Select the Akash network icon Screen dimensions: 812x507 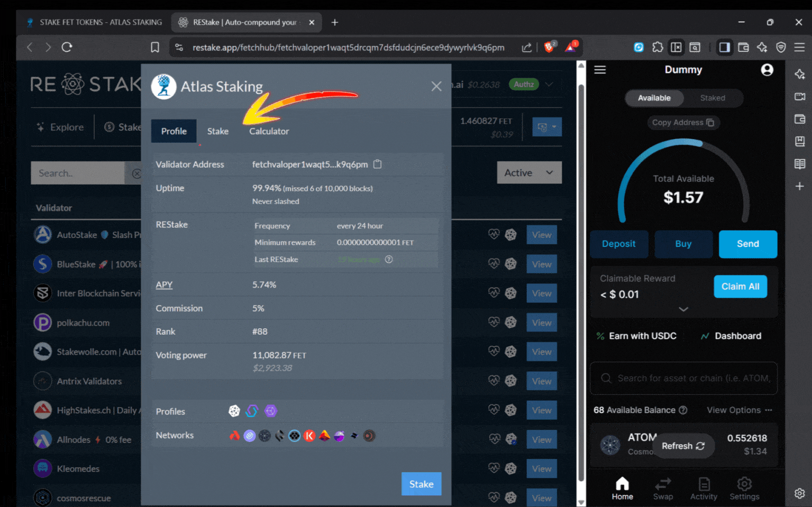pos(234,435)
